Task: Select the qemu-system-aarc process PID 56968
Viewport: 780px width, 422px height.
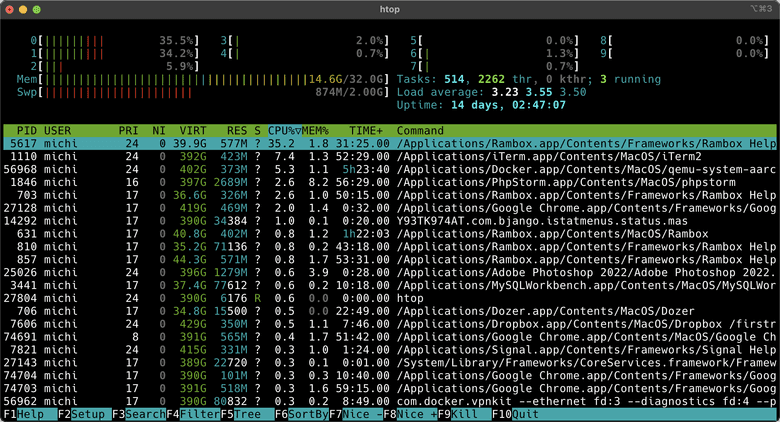Action: pos(390,169)
